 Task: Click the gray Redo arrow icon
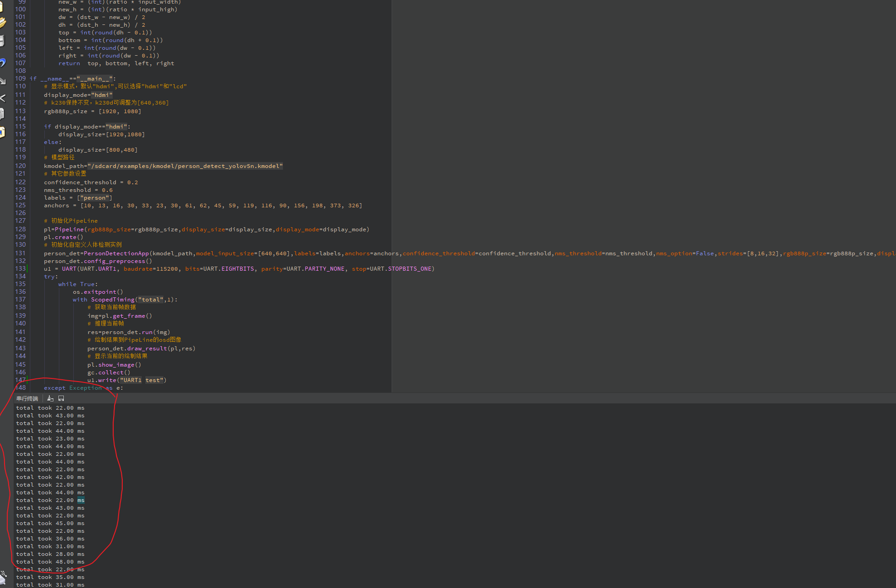tap(2, 81)
